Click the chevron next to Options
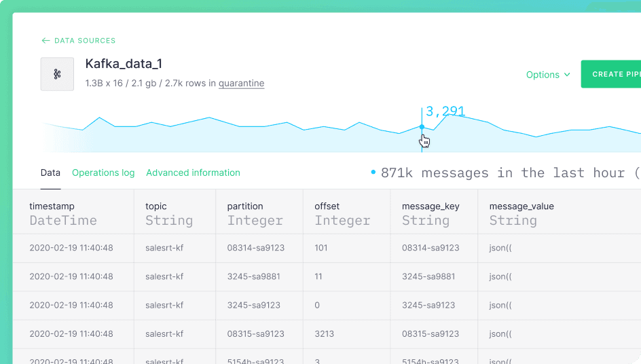641x364 pixels. [x=567, y=75]
